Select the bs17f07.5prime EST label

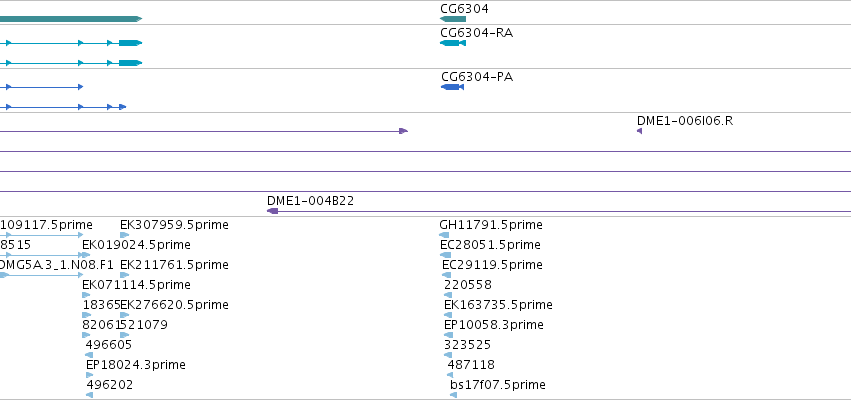(498, 385)
